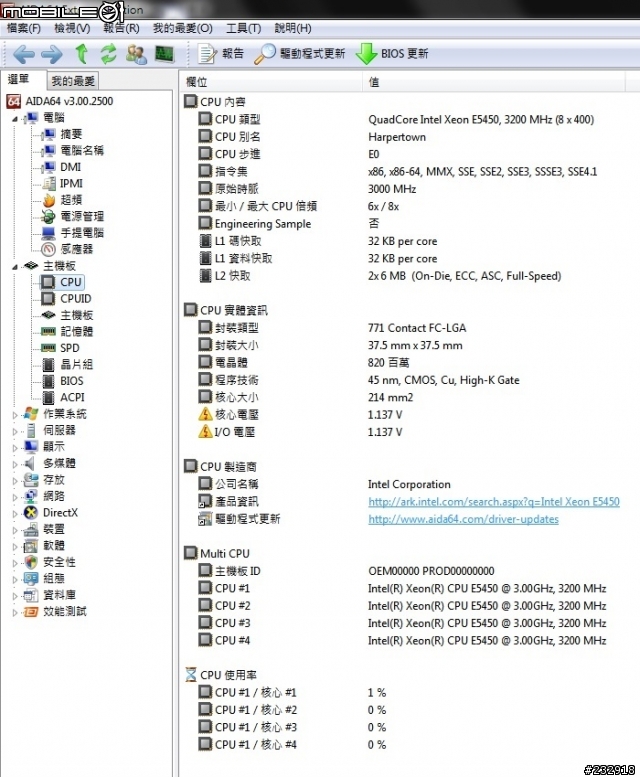The image size is (640, 778).
Task: Select CPU item in the tree
Action: click(70, 282)
